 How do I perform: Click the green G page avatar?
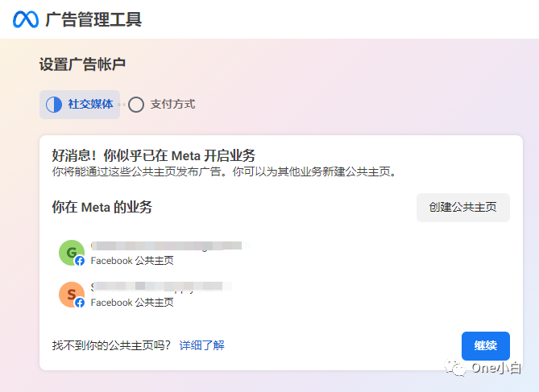click(72, 253)
